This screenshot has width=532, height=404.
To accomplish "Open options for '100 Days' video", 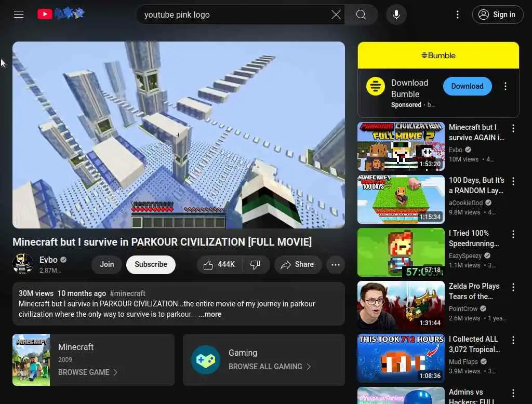I will point(513,181).
